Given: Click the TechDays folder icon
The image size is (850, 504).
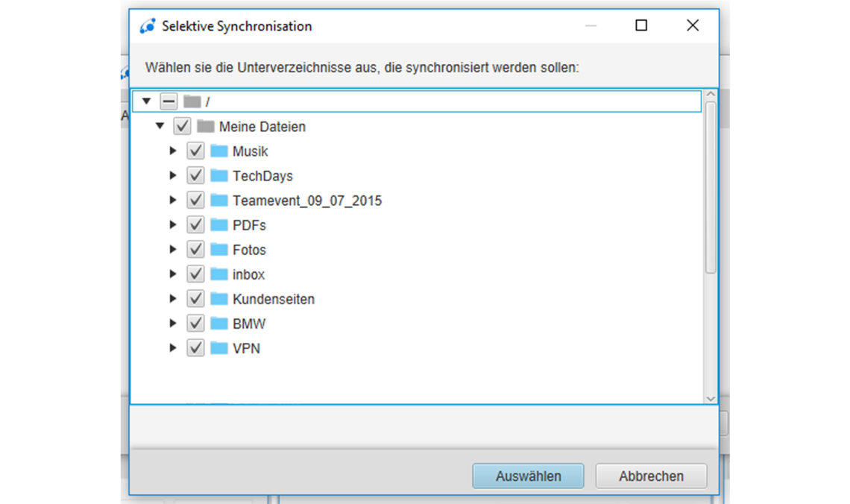Looking at the screenshot, I should [219, 175].
